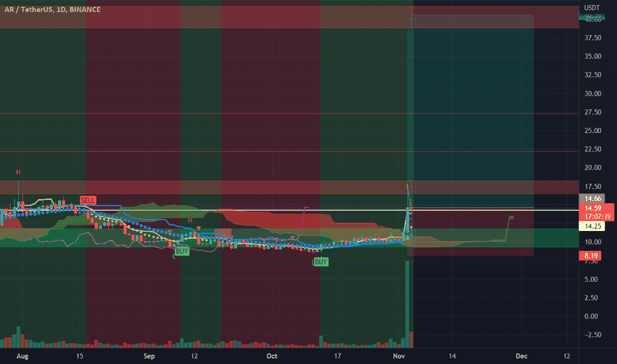Click the 14 date label after Nov
Screen dimensions: 617x364
pos(452,356)
